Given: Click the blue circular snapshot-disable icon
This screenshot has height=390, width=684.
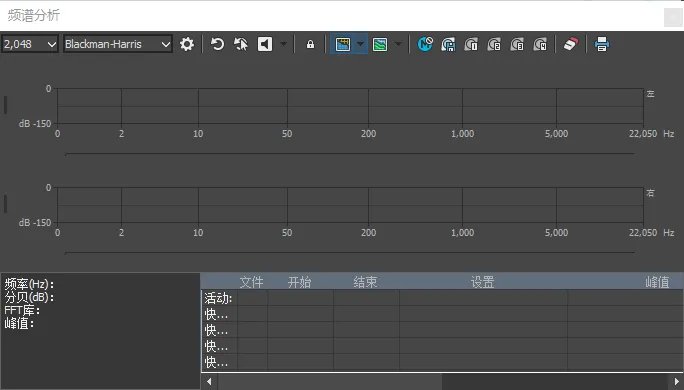Looking at the screenshot, I should [425, 44].
